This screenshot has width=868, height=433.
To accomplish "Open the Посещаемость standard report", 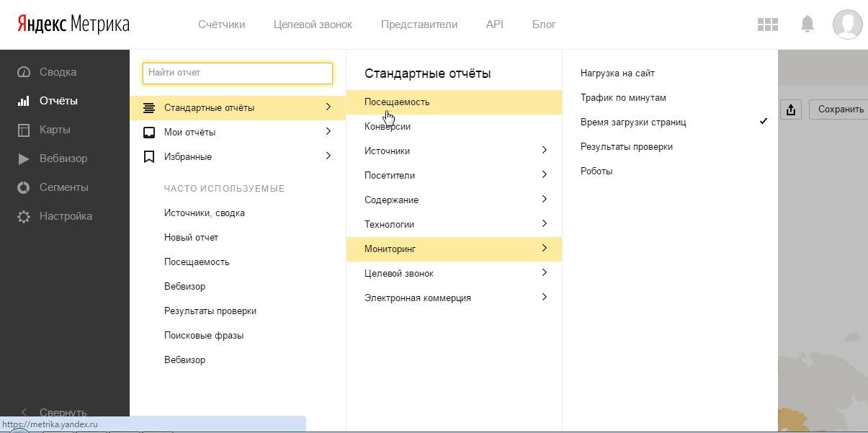I will coord(454,102).
